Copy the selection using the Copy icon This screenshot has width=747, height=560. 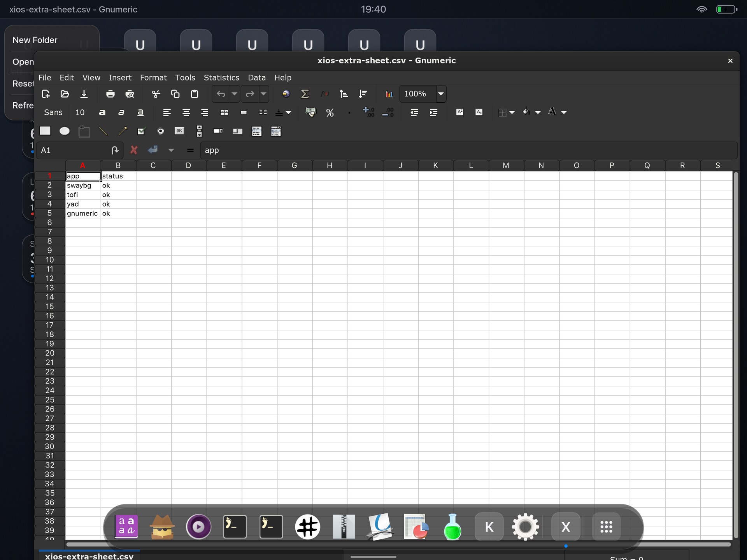tap(175, 94)
